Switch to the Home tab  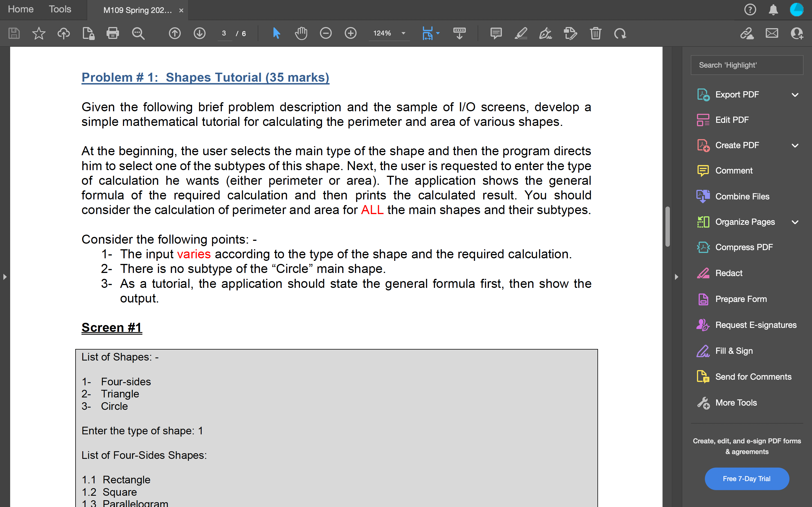(21, 9)
